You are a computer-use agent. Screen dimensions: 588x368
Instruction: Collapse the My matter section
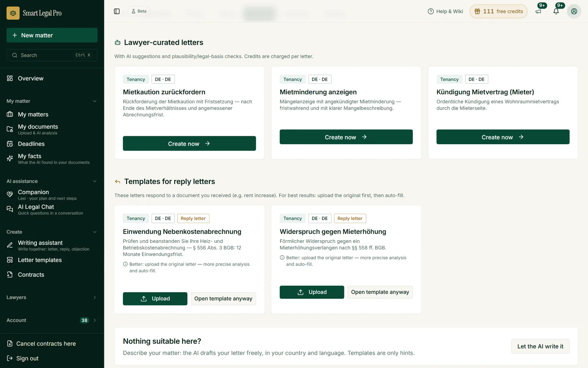[x=52, y=101]
